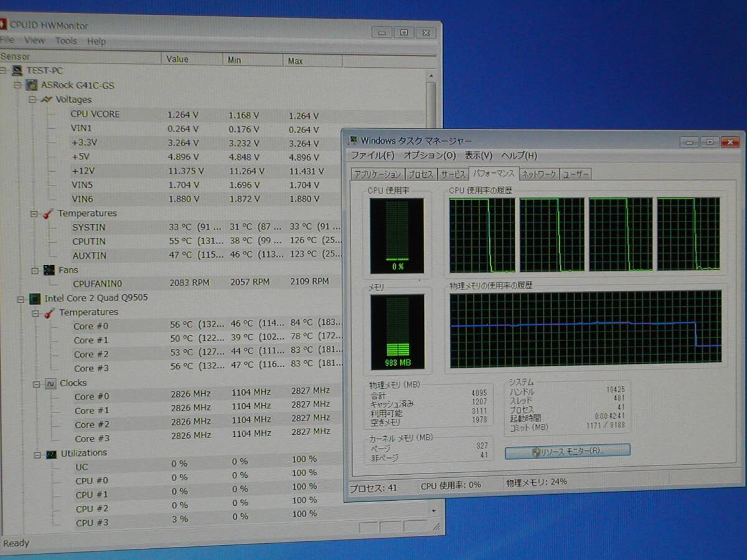
Task: Click the Task Manager title bar icon
Action: [x=353, y=141]
